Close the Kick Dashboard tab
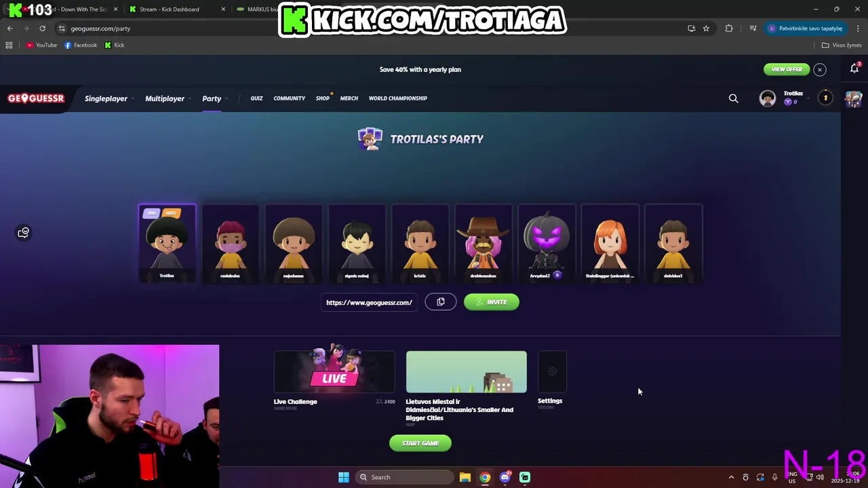The height and width of the screenshot is (488, 868). pyautogui.click(x=223, y=9)
